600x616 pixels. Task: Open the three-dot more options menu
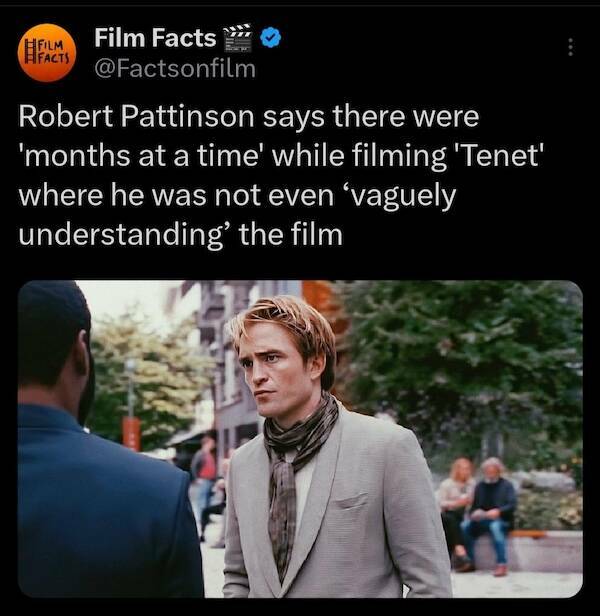pyautogui.click(x=571, y=47)
